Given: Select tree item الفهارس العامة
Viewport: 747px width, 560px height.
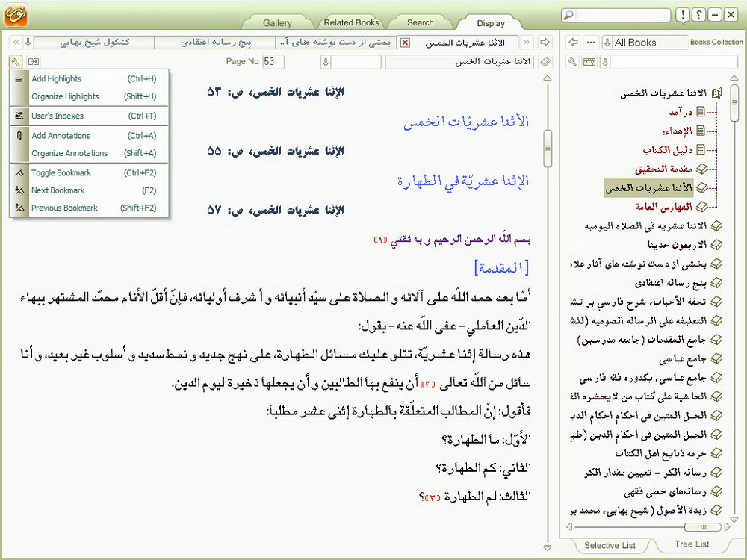Looking at the screenshot, I should pos(663,207).
